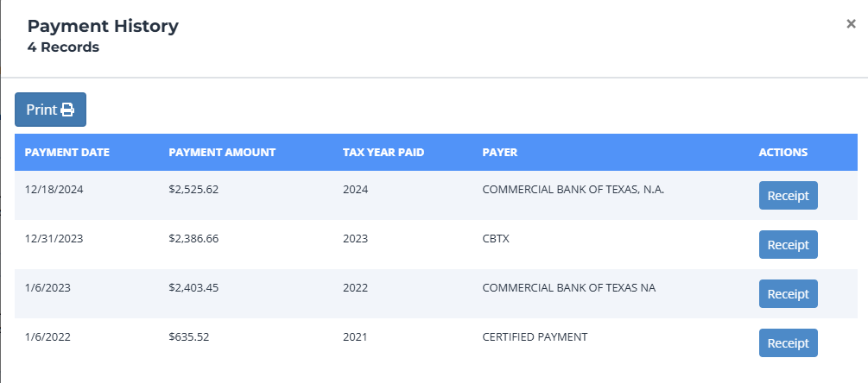The image size is (868, 383).
Task: Click the $635.52 payment amount
Action: click(187, 337)
